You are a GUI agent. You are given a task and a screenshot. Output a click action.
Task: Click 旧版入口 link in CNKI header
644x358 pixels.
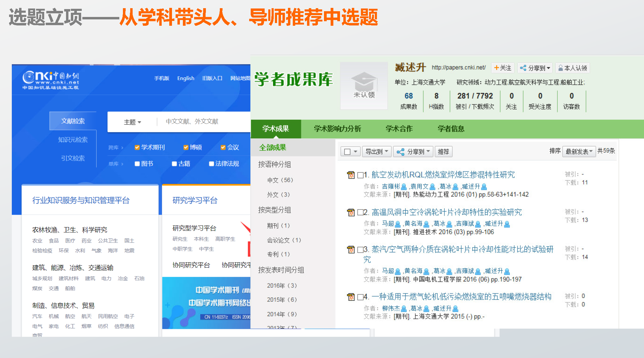point(212,78)
